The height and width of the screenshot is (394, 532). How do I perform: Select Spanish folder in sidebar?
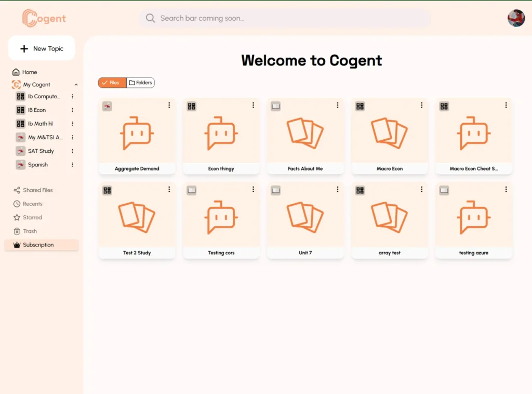click(x=37, y=165)
